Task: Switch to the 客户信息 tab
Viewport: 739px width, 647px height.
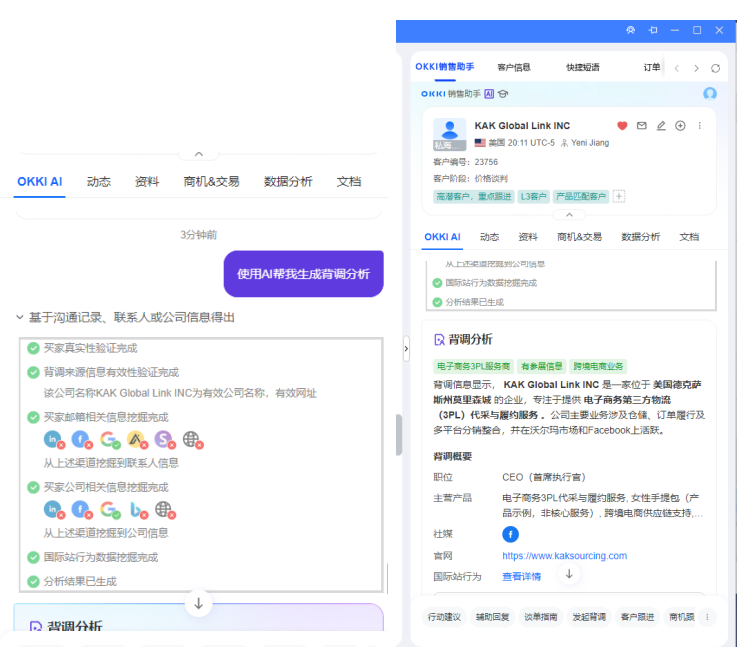Action: pos(514,68)
